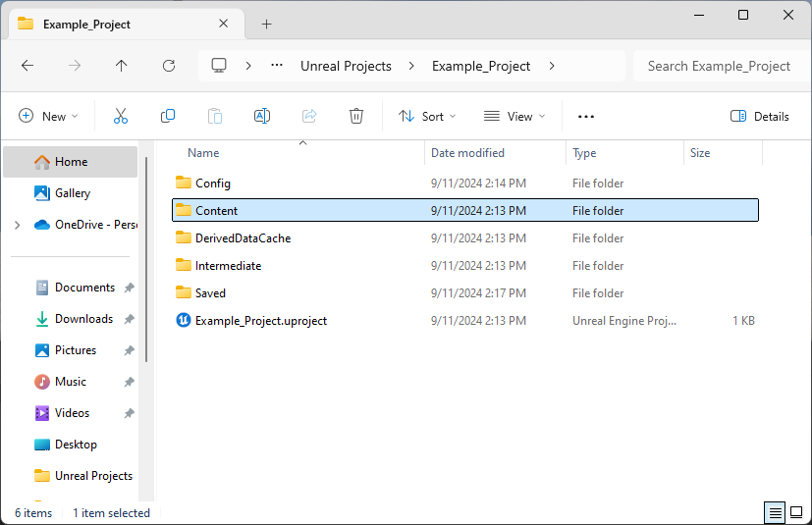Switch to details list view in status bar
The width and height of the screenshot is (812, 525).
click(x=776, y=513)
